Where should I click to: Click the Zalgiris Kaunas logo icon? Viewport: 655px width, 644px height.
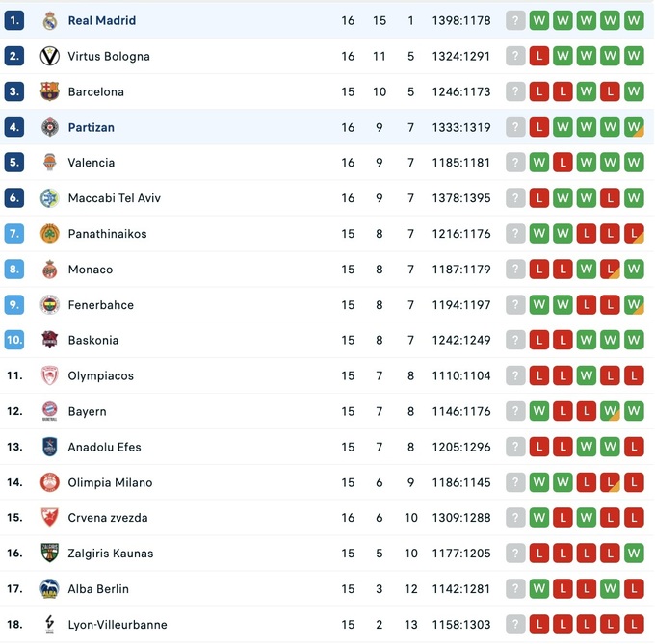pyautogui.click(x=50, y=554)
